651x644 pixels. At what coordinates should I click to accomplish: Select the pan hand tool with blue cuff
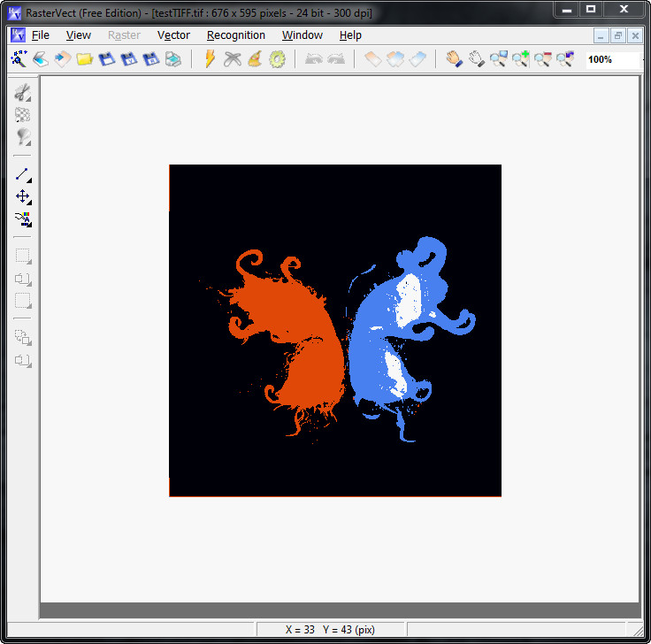pyautogui.click(x=455, y=59)
